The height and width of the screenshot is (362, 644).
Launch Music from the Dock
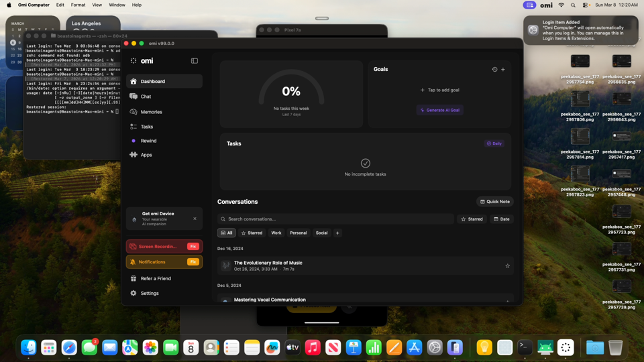click(x=313, y=348)
